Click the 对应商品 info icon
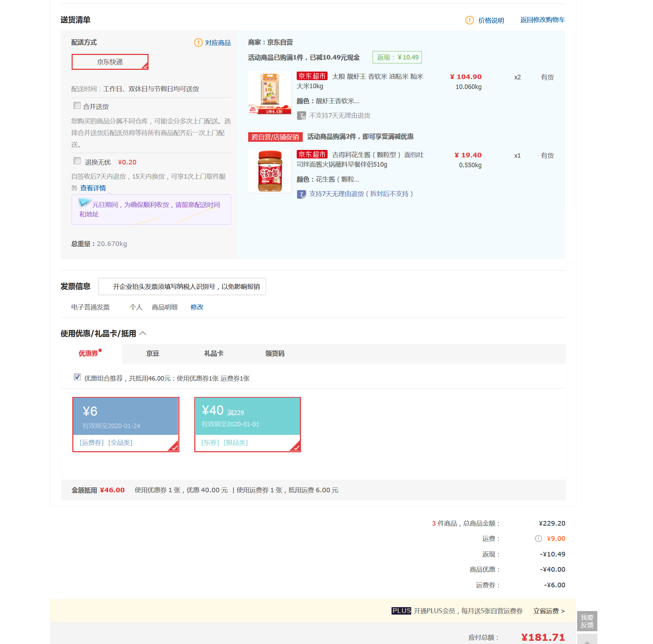The image size is (653, 644). click(198, 43)
